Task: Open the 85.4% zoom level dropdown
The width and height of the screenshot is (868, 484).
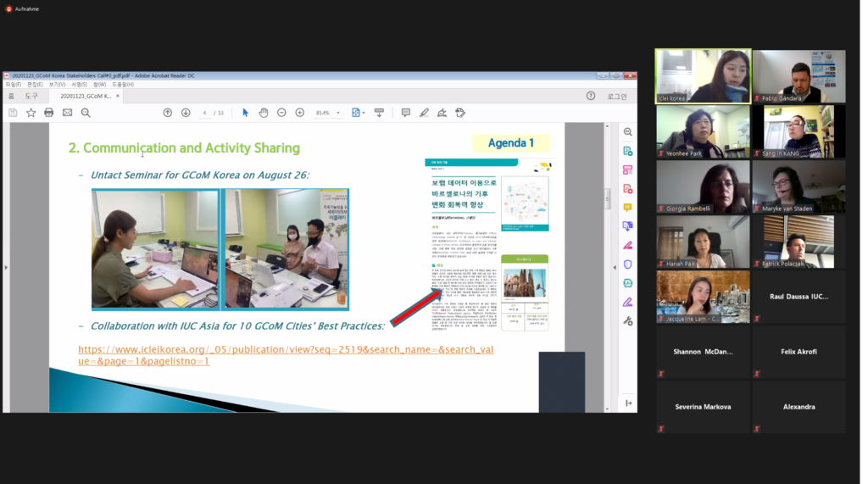Action: pos(338,113)
